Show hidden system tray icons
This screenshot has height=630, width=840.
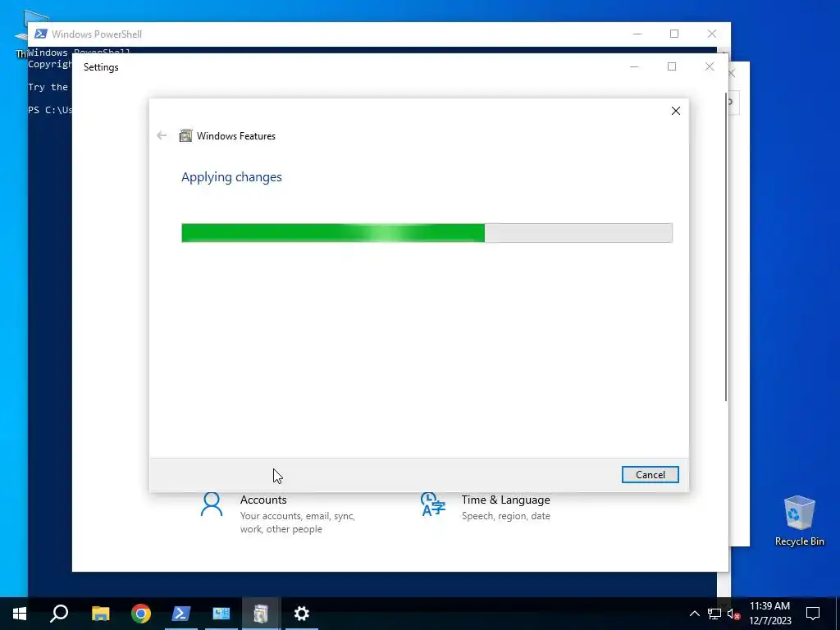(x=694, y=614)
